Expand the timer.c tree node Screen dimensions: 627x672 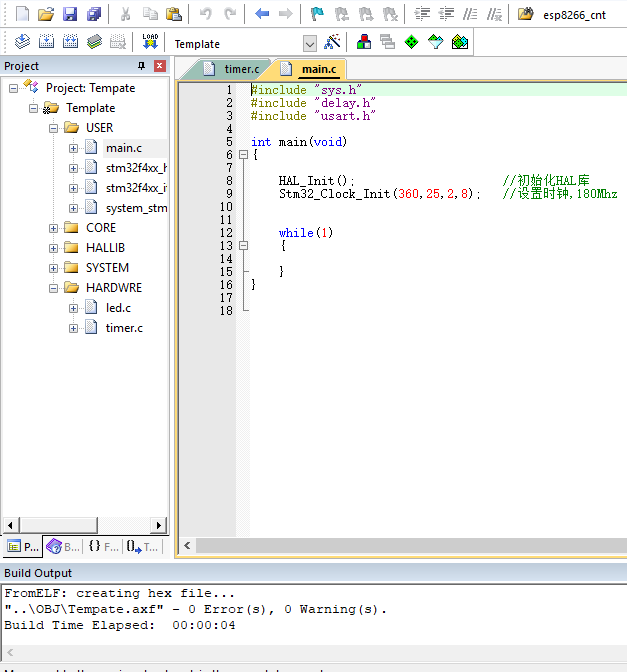coord(73,328)
